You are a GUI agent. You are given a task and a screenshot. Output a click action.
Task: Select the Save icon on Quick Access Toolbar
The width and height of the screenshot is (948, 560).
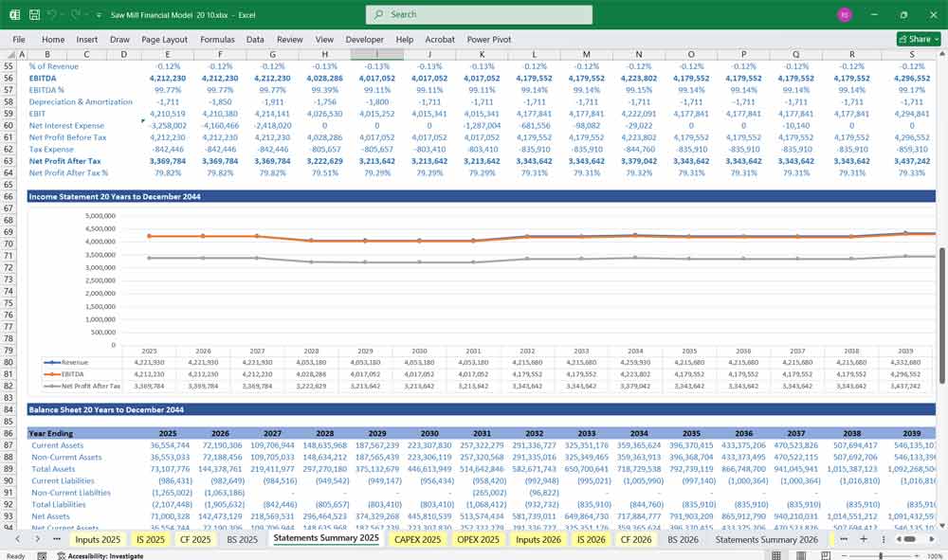tap(33, 14)
